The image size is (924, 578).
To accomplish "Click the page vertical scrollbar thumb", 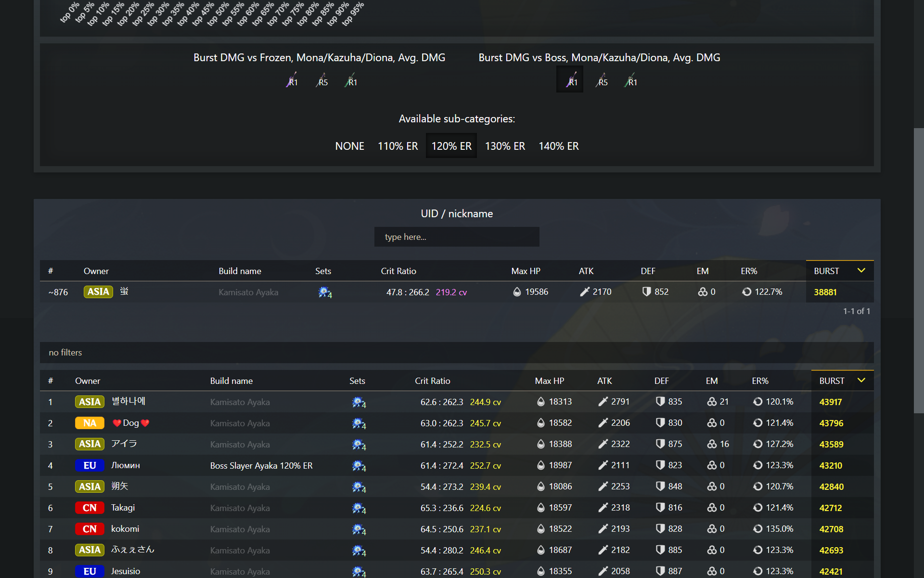I will 919,270.
